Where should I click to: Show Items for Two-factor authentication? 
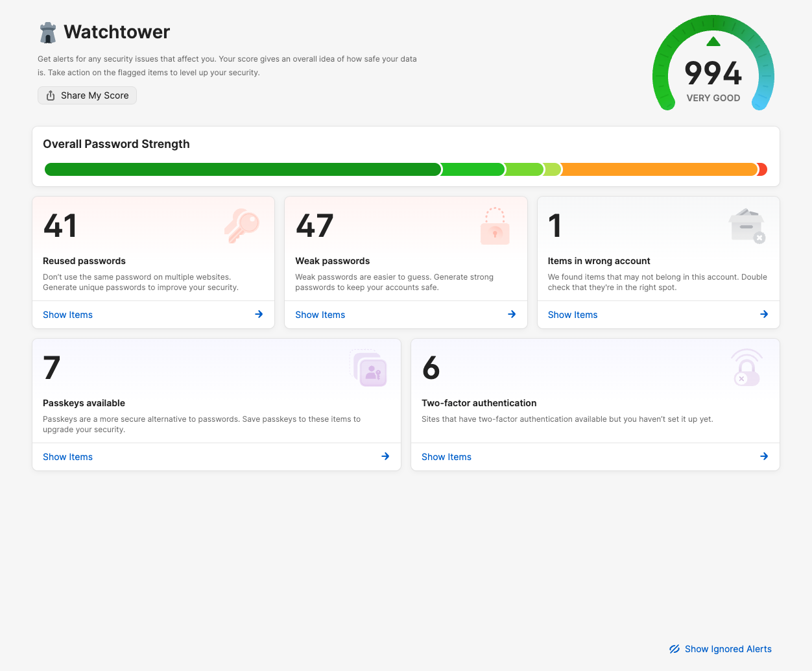tap(447, 457)
